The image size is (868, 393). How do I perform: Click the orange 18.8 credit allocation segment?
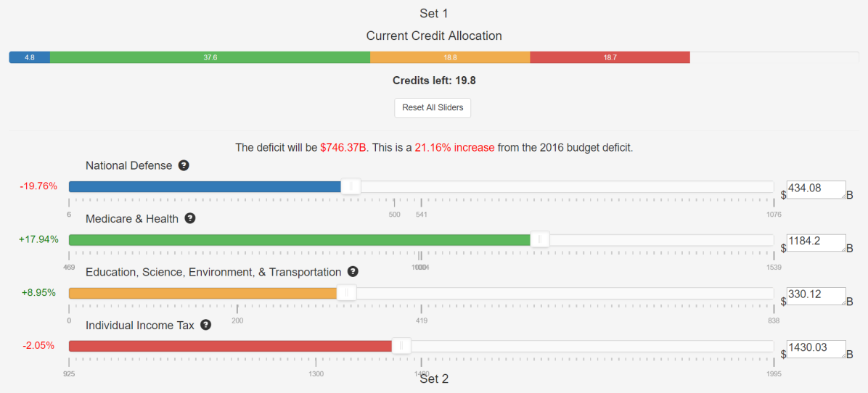(450, 57)
